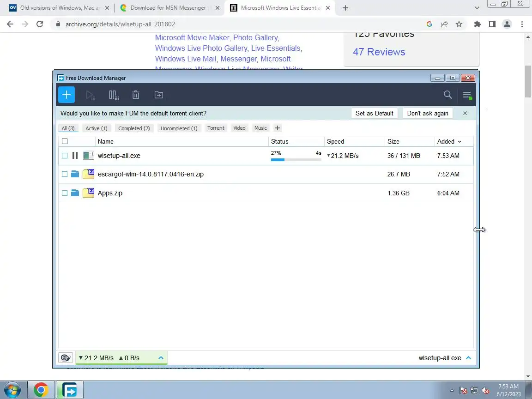Screen dimensions: 532x399
Task: Open folder for escargot-wlm zip file
Action: (x=75, y=174)
